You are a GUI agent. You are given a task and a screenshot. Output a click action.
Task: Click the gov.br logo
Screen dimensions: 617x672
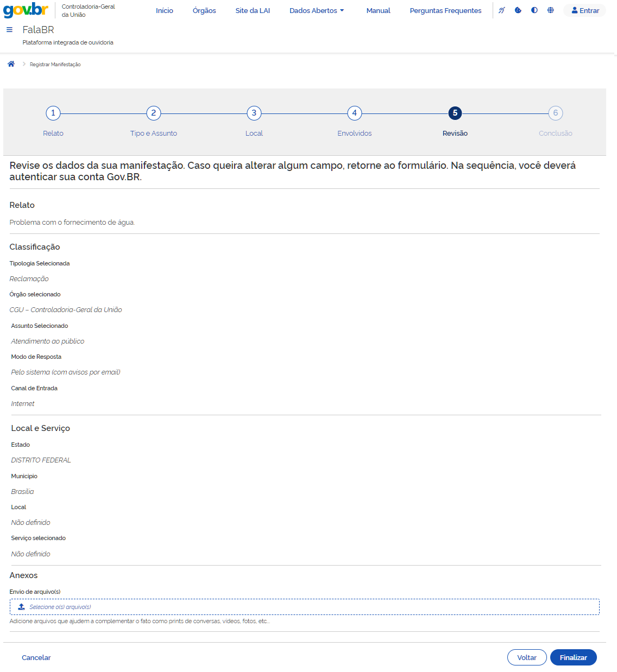click(26, 10)
